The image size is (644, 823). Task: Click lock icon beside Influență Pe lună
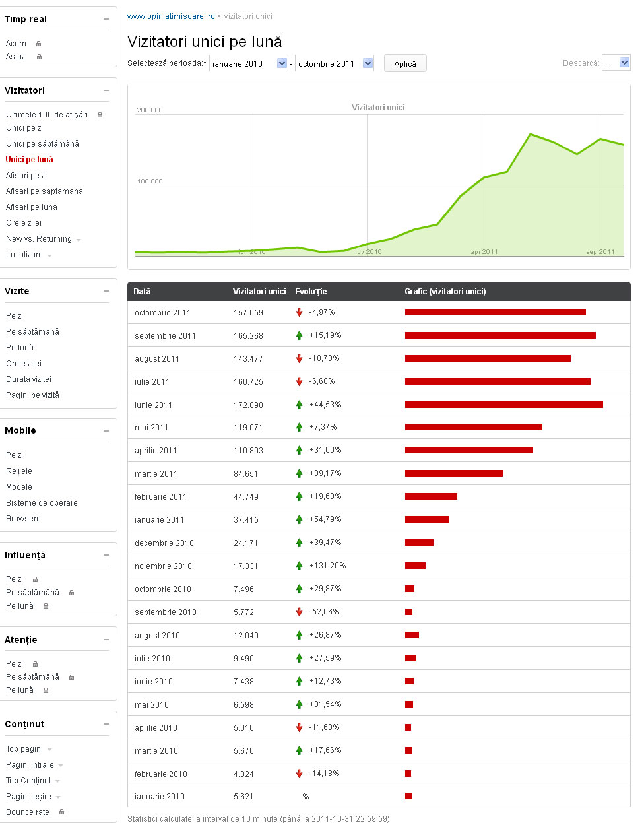tap(46, 606)
